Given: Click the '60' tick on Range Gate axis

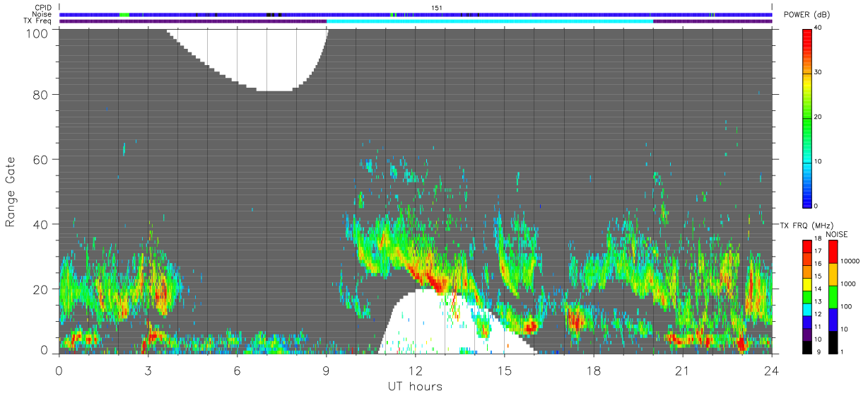Looking at the screenshot, I should coord(40,159).
